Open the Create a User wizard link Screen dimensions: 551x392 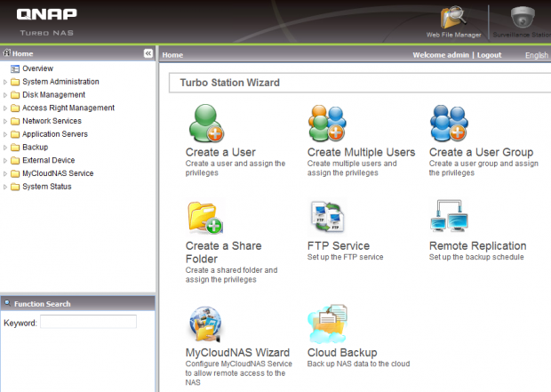coord(220,152)
